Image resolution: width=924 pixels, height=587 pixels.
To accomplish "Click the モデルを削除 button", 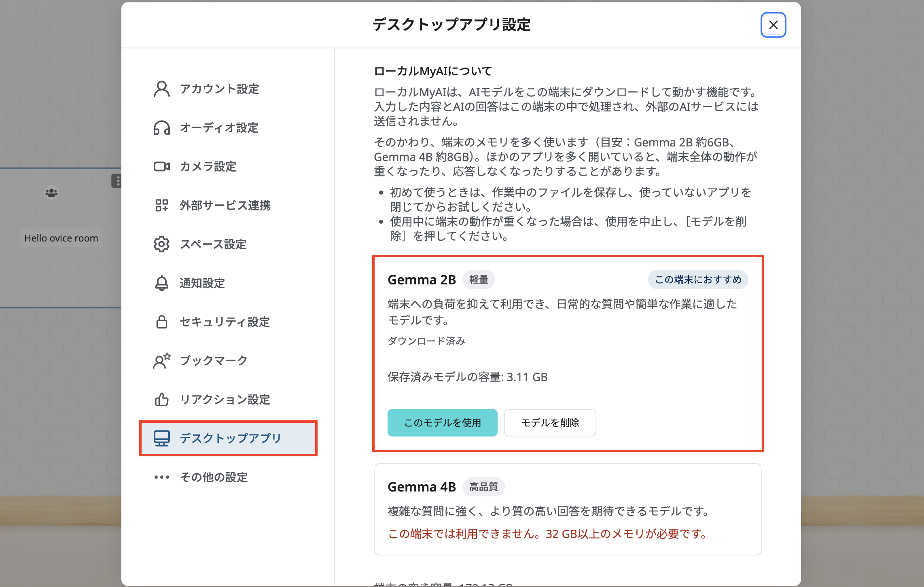I will tap(550, 423).
